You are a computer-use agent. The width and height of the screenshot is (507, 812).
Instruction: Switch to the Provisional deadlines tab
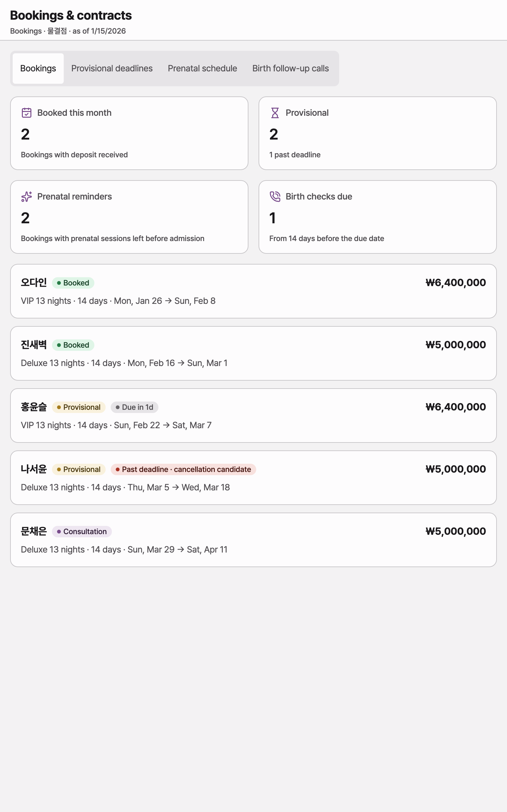click(x=112, y=69)
